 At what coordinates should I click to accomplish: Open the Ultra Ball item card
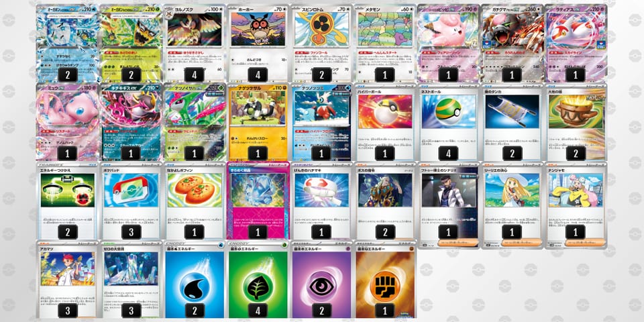point(385,122)
